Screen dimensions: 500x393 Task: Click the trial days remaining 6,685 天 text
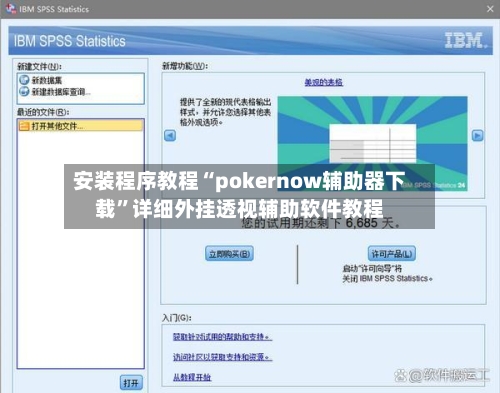click(321, 223)
